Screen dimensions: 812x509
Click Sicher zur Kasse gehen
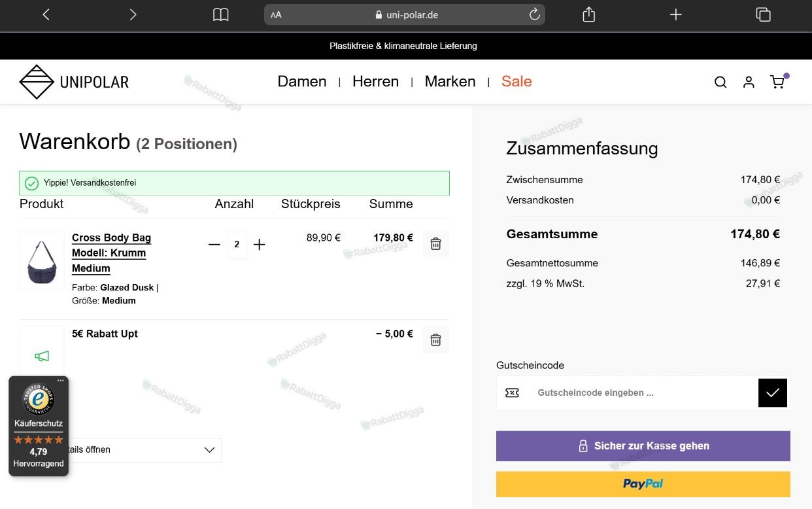tap(643, 446)
